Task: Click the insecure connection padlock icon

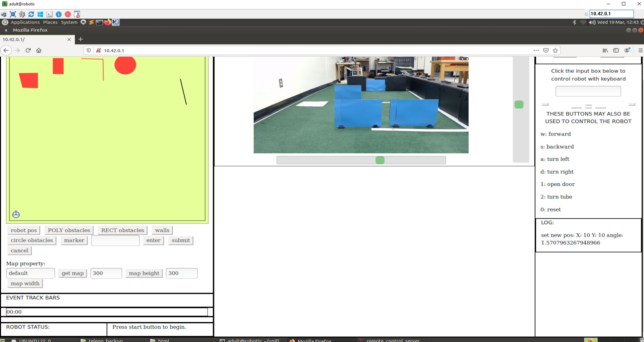Action: tap(98, 51)
